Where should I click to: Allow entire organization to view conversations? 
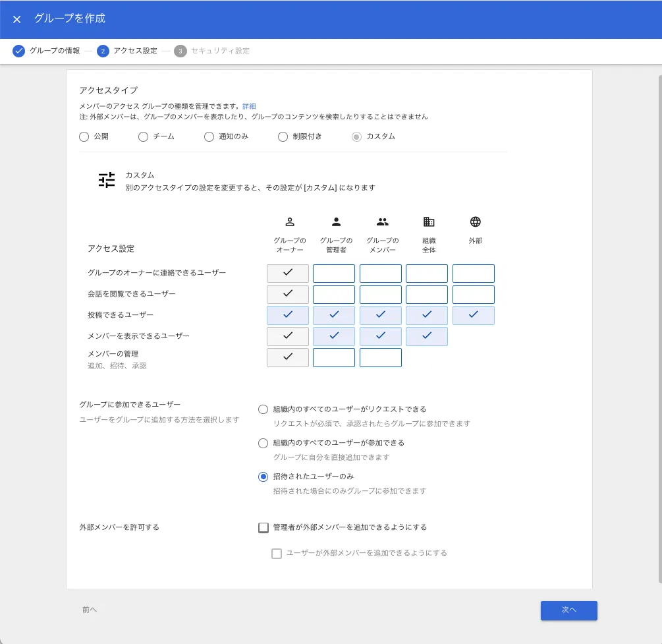427,295
